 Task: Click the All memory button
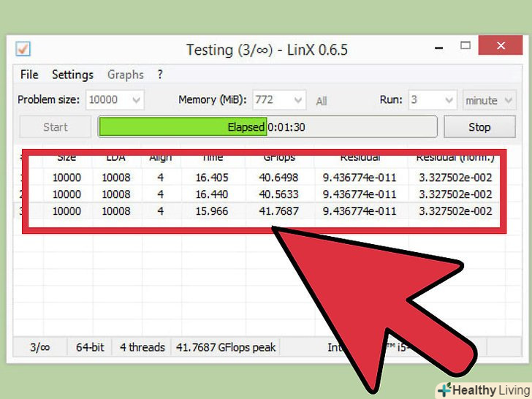pos(322,101)
